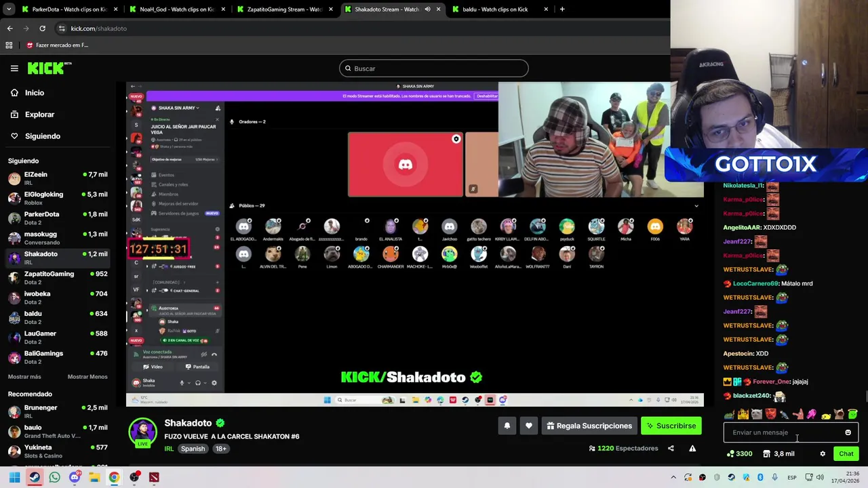Open ElGlogloking channel in sidebar

point(58,198)
